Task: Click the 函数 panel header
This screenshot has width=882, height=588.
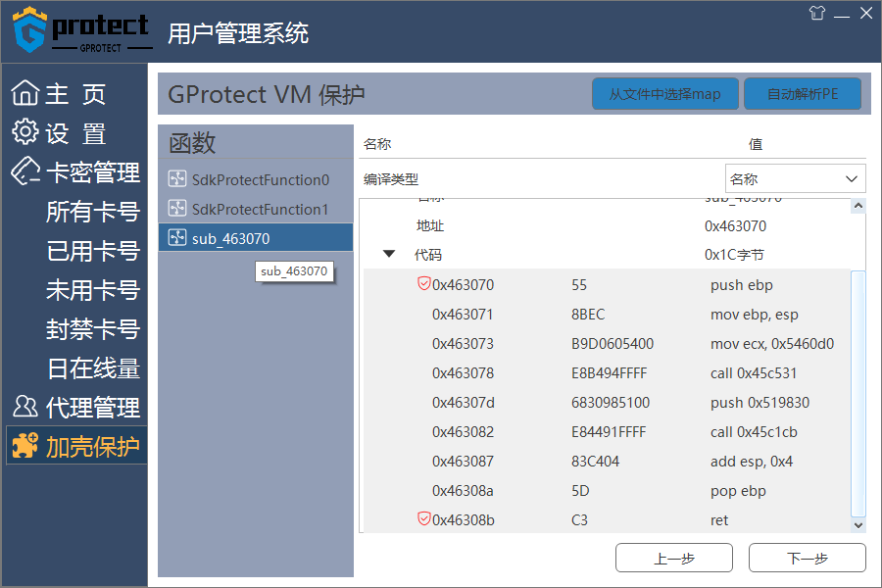Action: click(256, 142)
